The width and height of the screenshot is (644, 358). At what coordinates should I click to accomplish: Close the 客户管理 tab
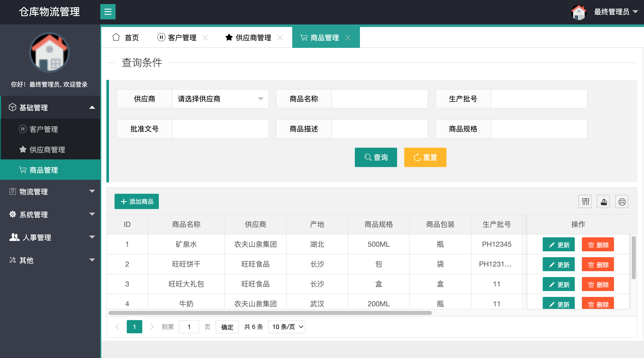click(x=205, y=38)
